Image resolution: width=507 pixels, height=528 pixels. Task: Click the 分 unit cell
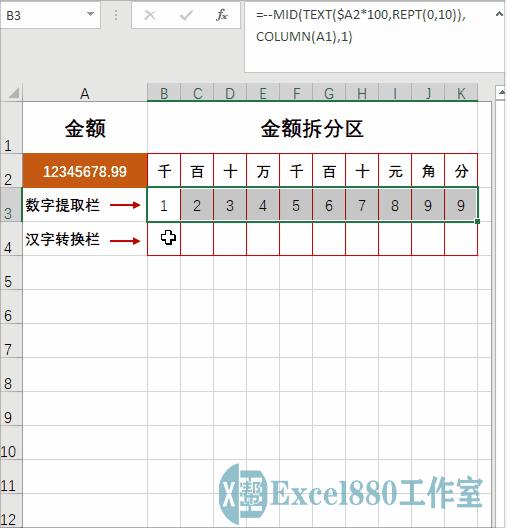tap(461, 171)
